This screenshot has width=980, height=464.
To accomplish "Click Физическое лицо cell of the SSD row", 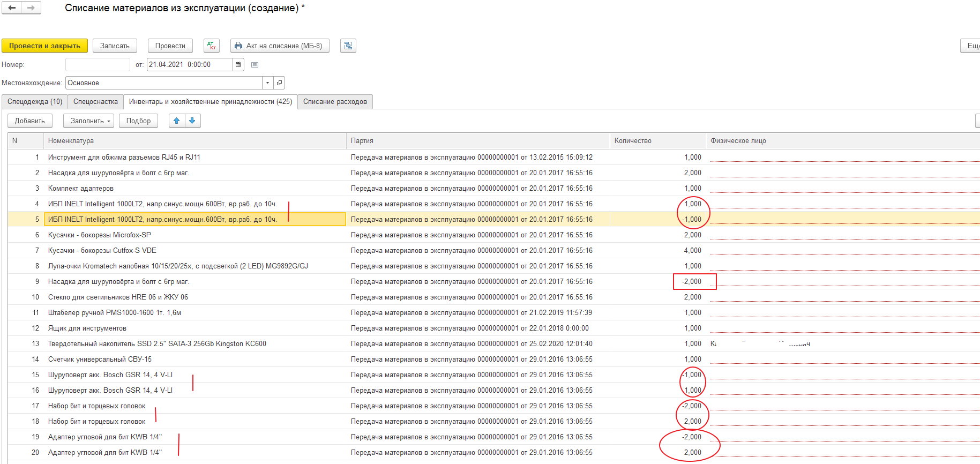I will click(x=843, y=344).
